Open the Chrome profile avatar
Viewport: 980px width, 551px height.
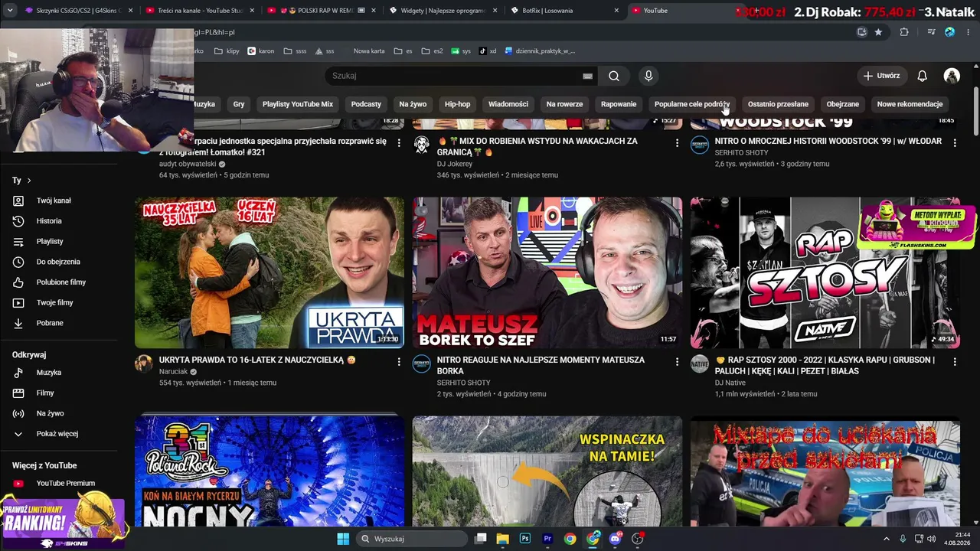[x=950, y=32]
